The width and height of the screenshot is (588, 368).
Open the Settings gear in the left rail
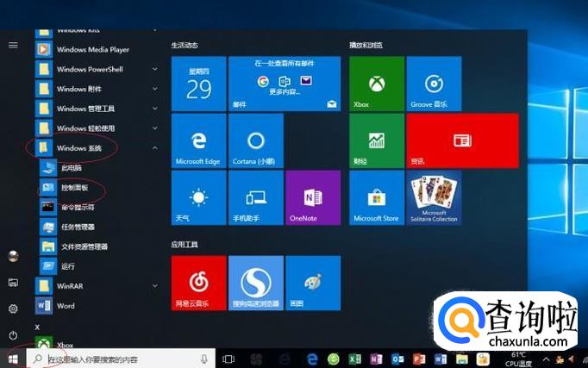[13, 309]
